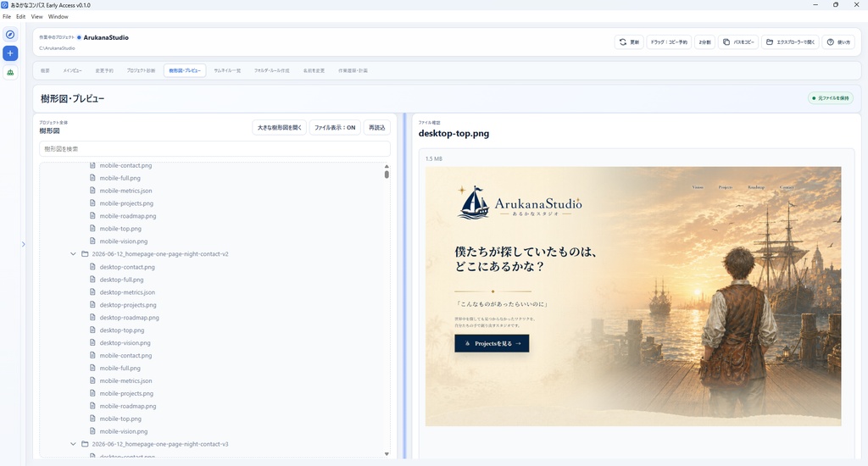This screenshot has height=466, width=868.
Task: Click the tree scrollbar up arrow
Action: (387, 166)
